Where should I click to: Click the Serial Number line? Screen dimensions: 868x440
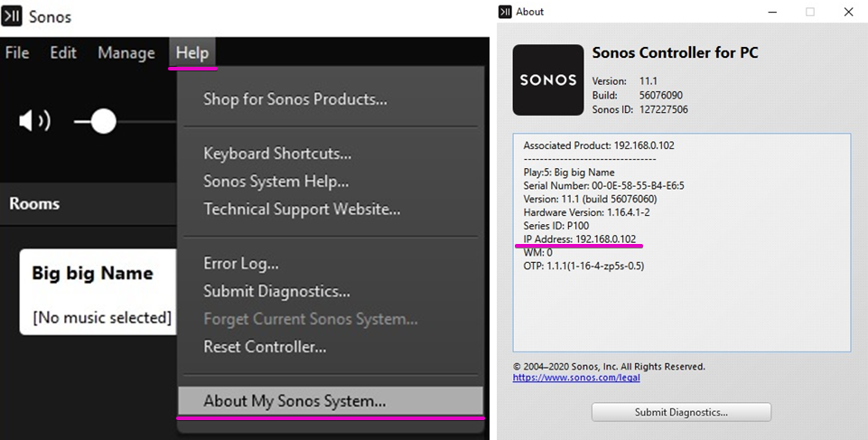pos(604,186)
